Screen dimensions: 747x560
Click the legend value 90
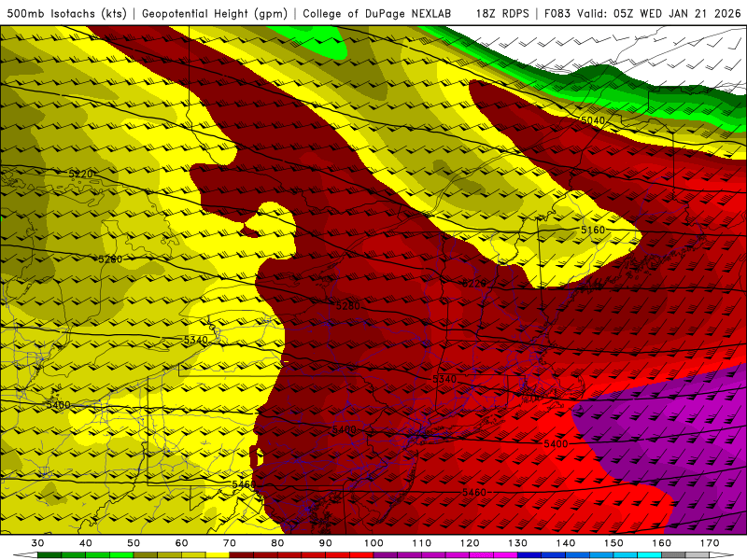(325, 543)
